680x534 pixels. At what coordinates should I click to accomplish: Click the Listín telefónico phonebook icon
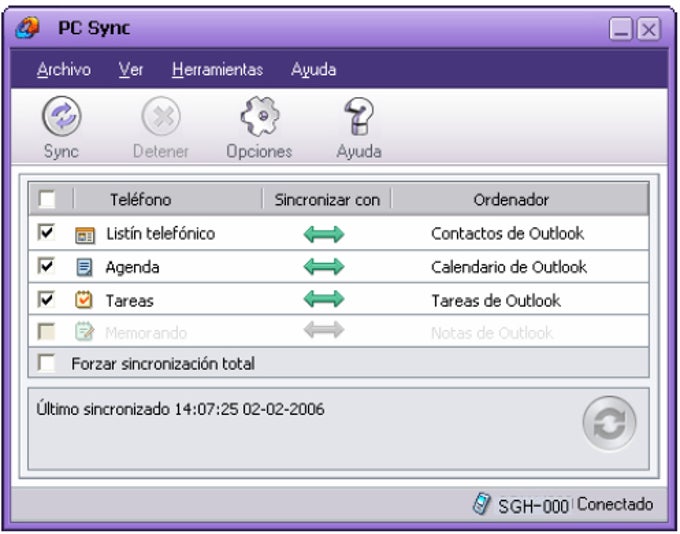pos(85,235)
